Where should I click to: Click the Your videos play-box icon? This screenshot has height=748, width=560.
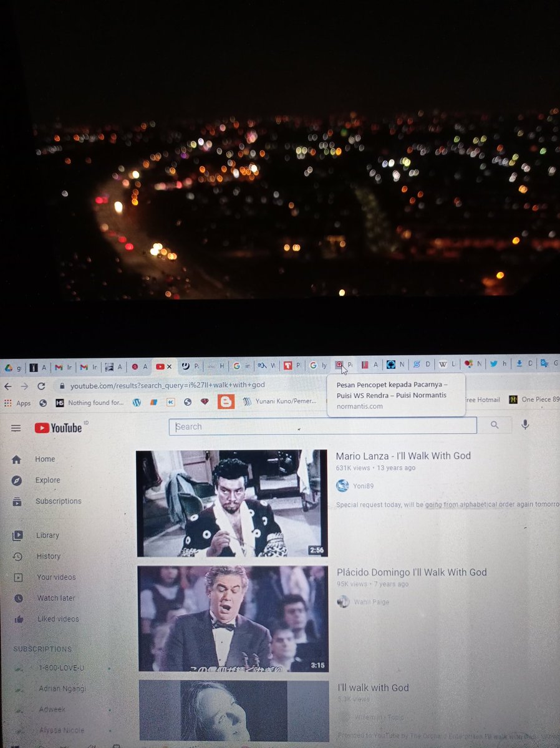18,578
